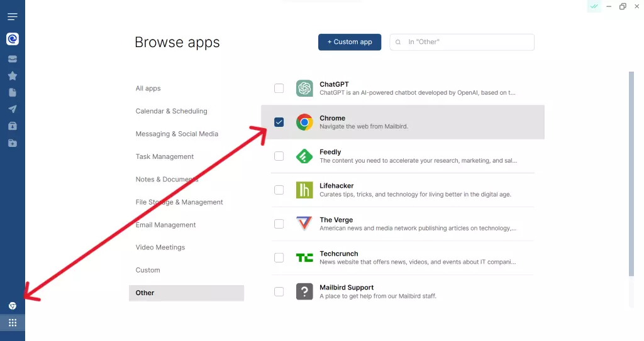Open the Drafts page icon in the sidebar

point(12,92)
